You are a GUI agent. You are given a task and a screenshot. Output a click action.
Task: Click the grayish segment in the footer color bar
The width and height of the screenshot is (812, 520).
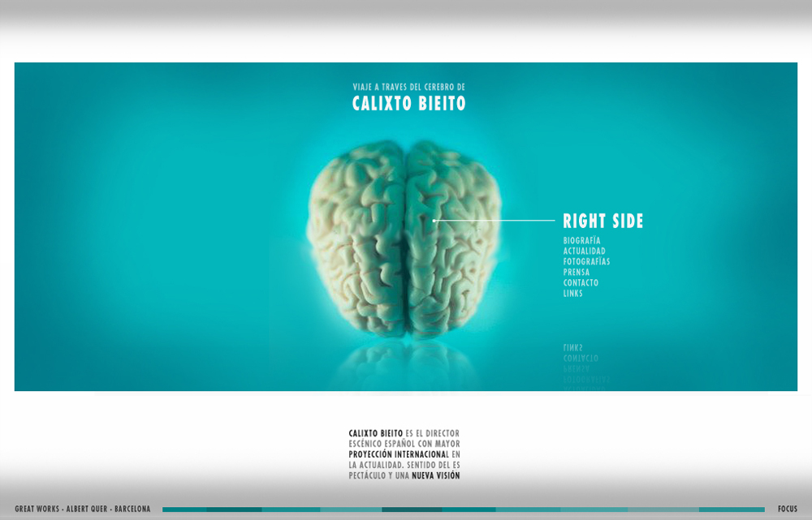tap(663, 509)
